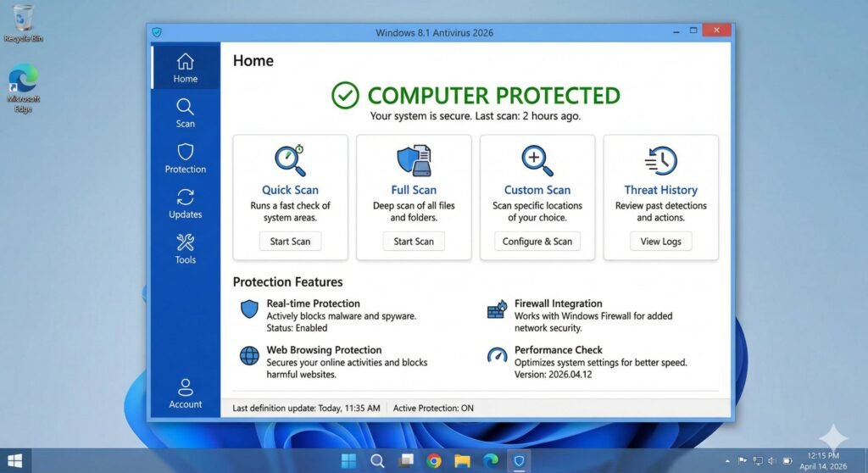This screenshot has height=473, width=868.
Task: Open the Account section
Action: (186, 394)
